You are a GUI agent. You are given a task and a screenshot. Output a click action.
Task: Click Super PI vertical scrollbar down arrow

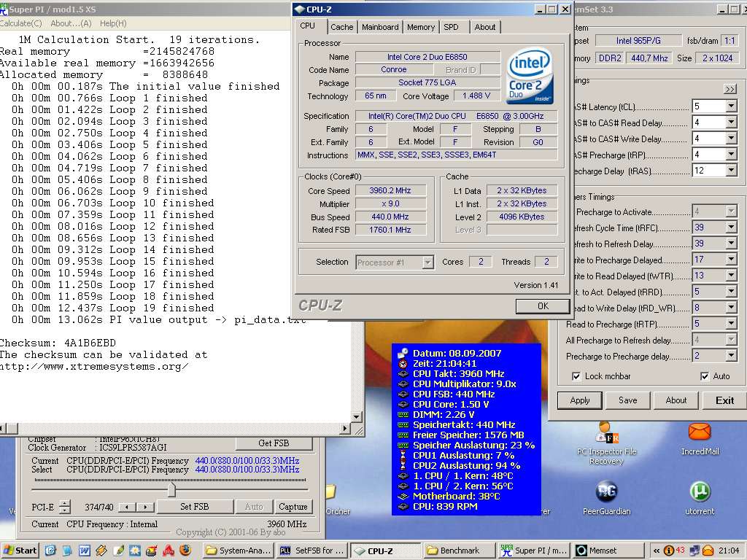(356, 417)
